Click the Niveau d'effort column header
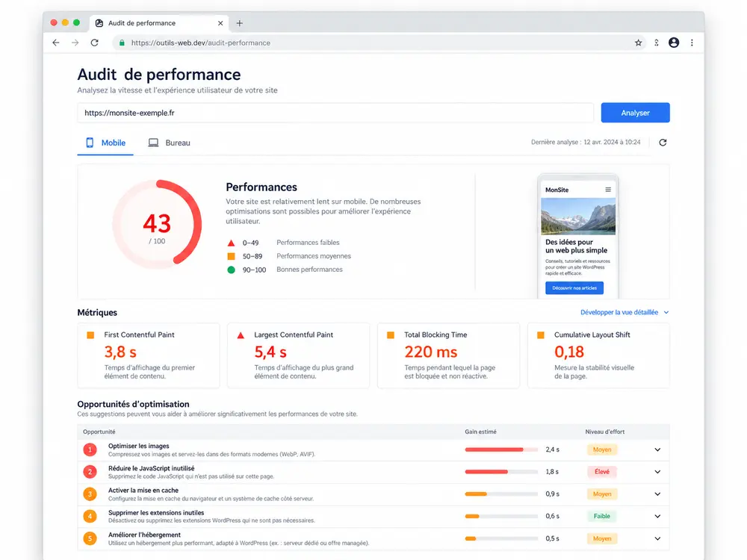 click(x=604, y=432)
